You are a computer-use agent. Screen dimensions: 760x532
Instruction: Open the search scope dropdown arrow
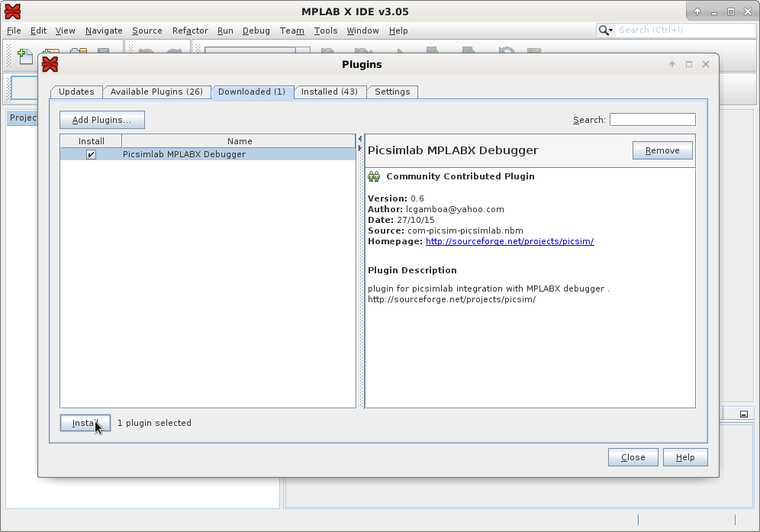613,30
